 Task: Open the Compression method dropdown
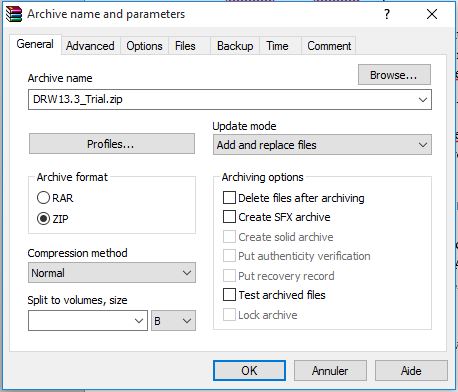(x=112, y=273)
